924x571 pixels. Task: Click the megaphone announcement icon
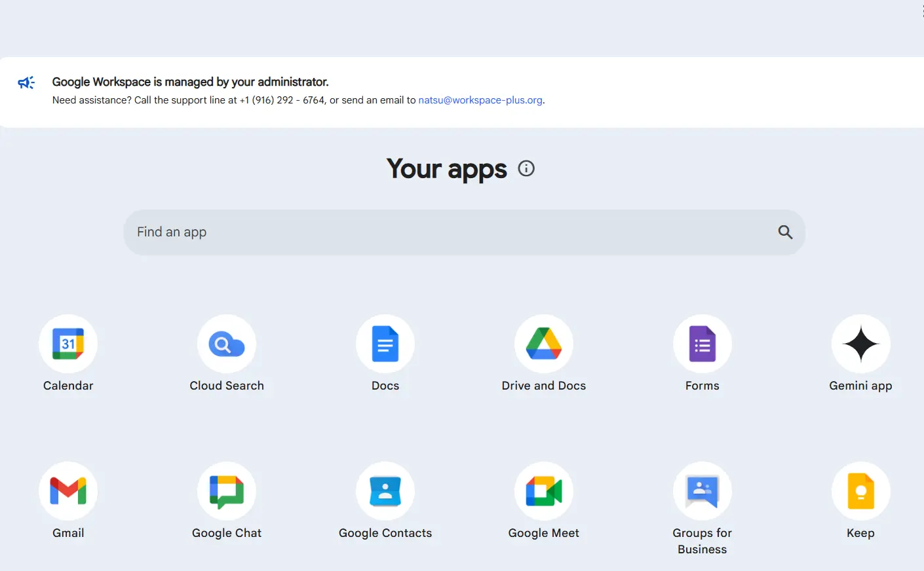click(26, 83)
